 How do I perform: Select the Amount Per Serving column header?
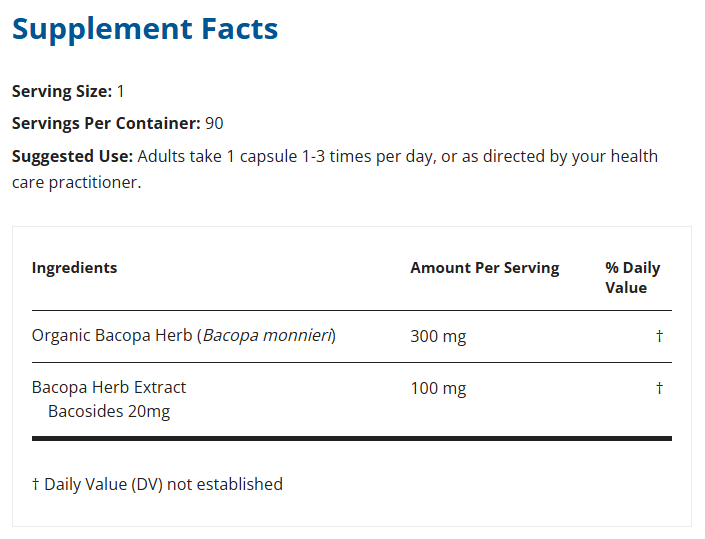[x=484, y=268]
